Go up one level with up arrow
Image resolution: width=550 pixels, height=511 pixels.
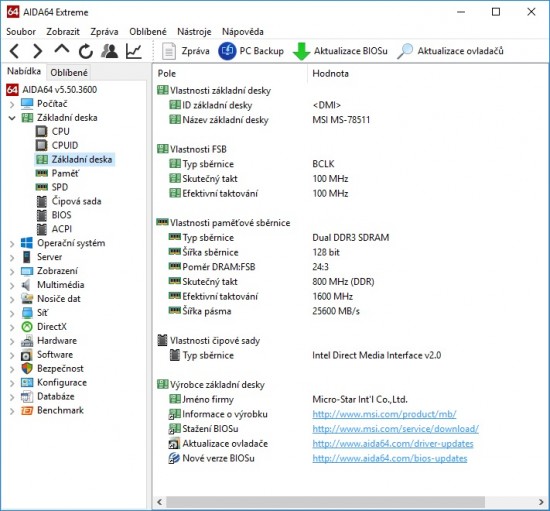(x=62, y=49)
